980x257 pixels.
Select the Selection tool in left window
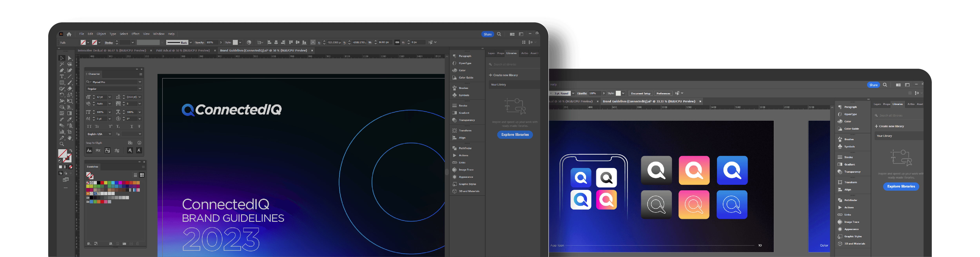point(62,58)
